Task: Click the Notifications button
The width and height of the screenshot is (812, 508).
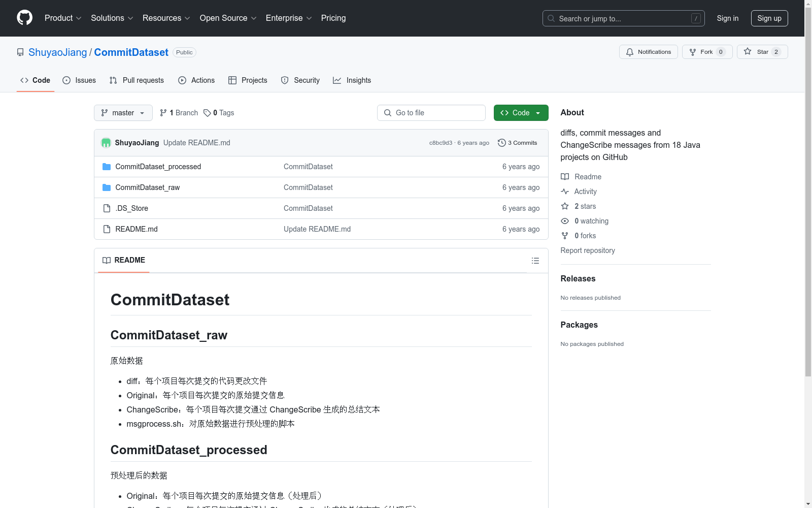Action: pos(649,52)
